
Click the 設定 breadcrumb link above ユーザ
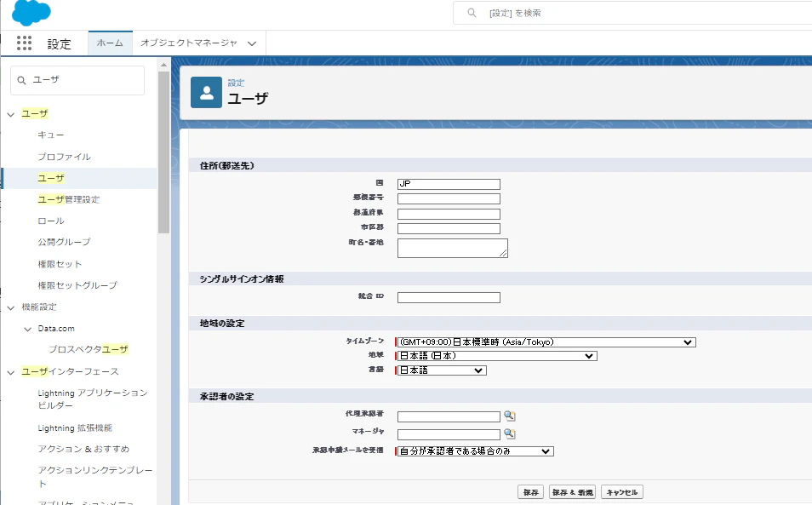coord(236,83)
